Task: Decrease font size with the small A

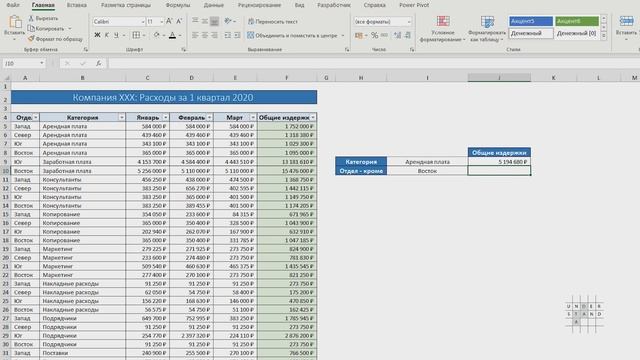Action: click(x=179, y=21)
